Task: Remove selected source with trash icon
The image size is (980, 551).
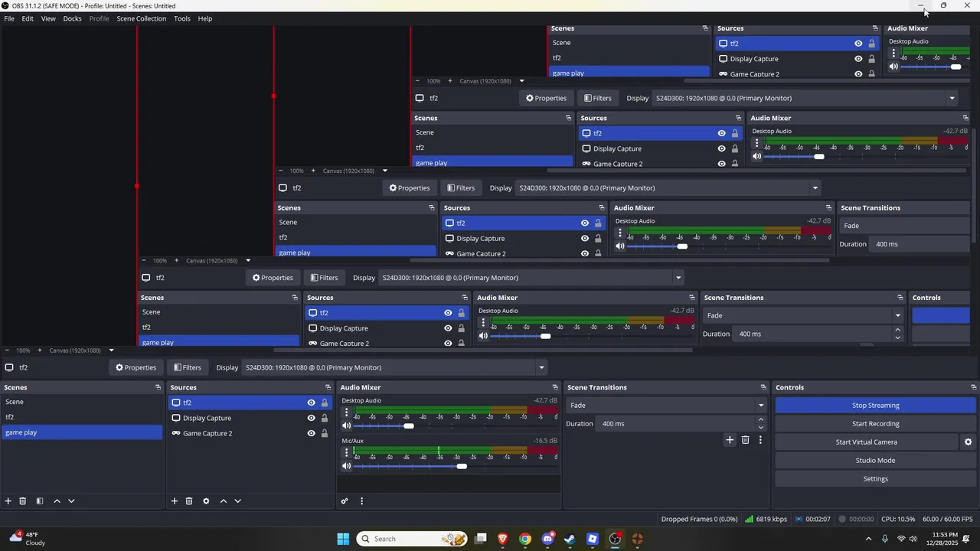Action: [x=189, y=501]
